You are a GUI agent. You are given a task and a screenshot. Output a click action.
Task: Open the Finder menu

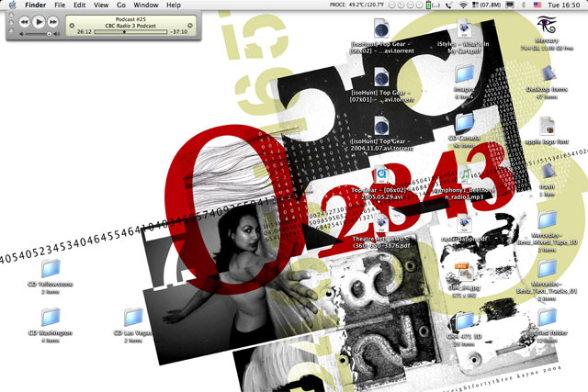pyautogui.click(x=36, y=5)
